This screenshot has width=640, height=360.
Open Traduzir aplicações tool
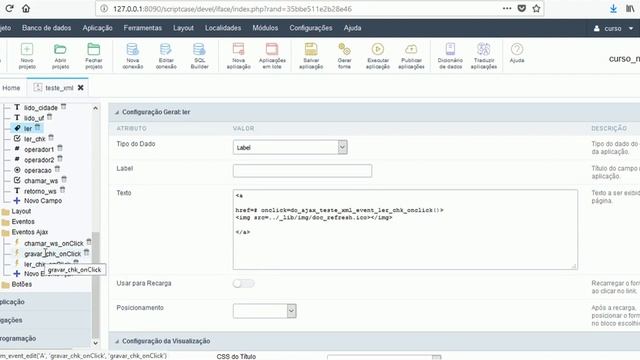[484, 56]
